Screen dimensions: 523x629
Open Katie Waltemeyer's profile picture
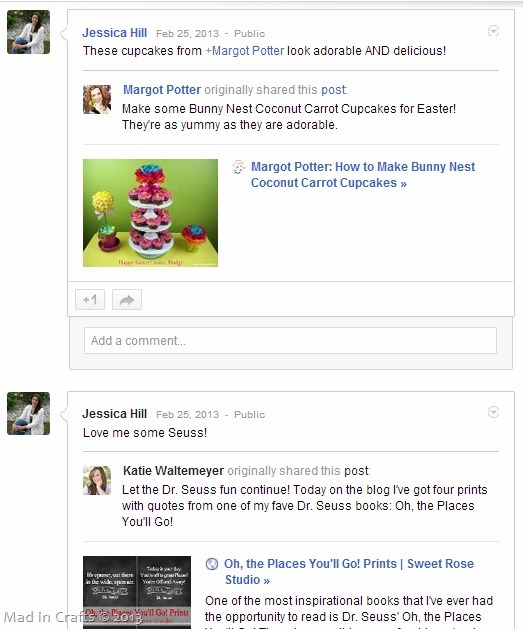click(x=97, y=480)
